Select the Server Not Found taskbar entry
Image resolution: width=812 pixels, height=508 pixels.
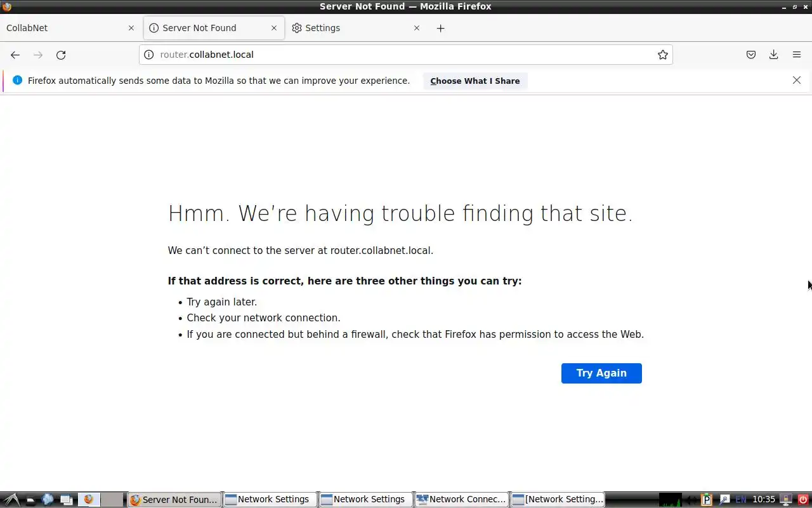click(x=174, y=500)
